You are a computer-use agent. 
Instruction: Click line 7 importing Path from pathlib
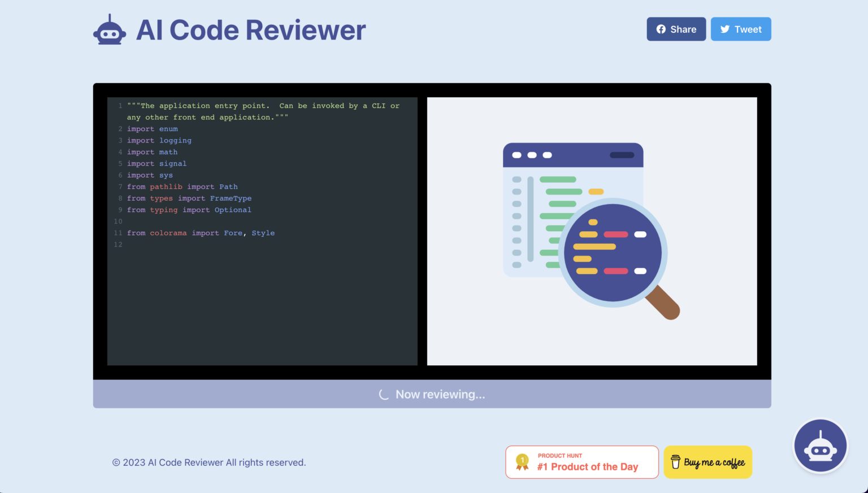click(x=182, y=187)
